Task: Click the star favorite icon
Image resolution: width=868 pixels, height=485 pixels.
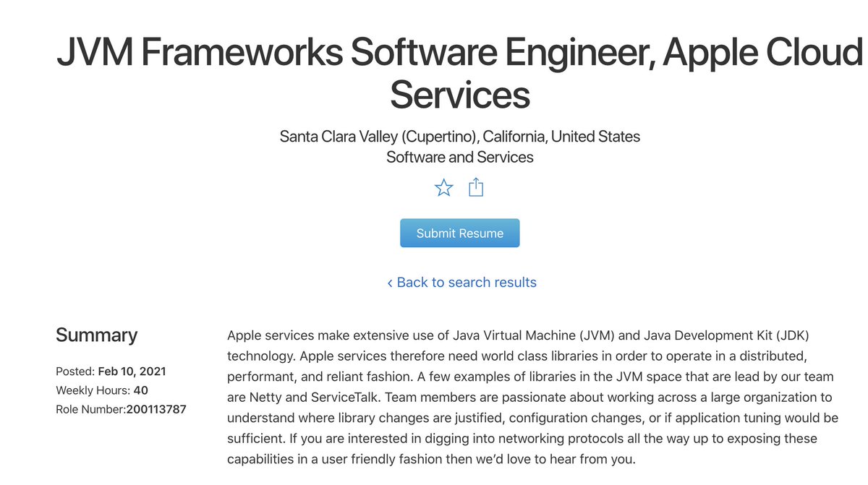Action: (x=443, y=189)
